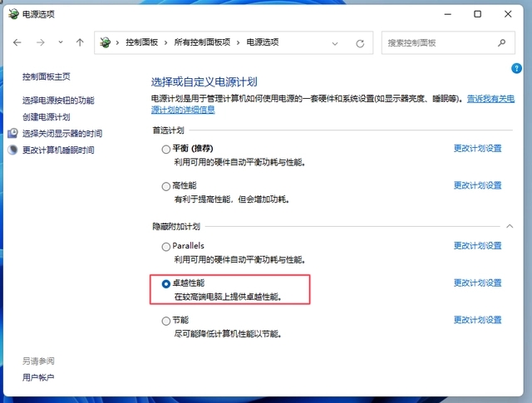Expand chevron after 控制面板 breadcrumb

(x=166, y=42)
